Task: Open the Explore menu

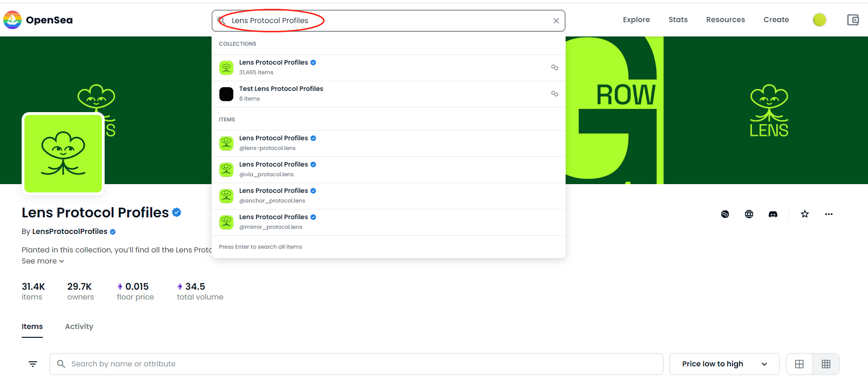Action: 636,20
